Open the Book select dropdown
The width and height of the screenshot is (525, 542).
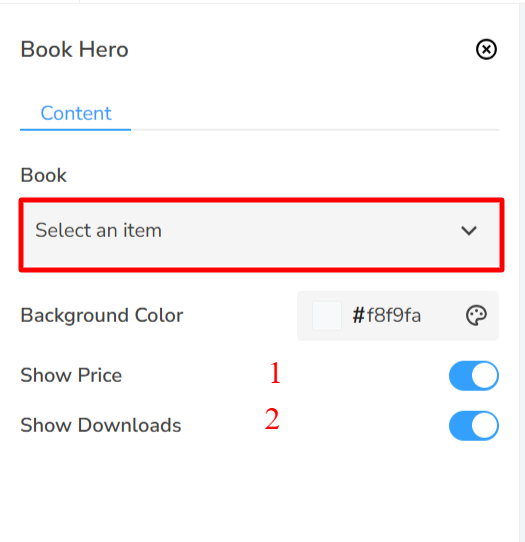pos(261,235)
